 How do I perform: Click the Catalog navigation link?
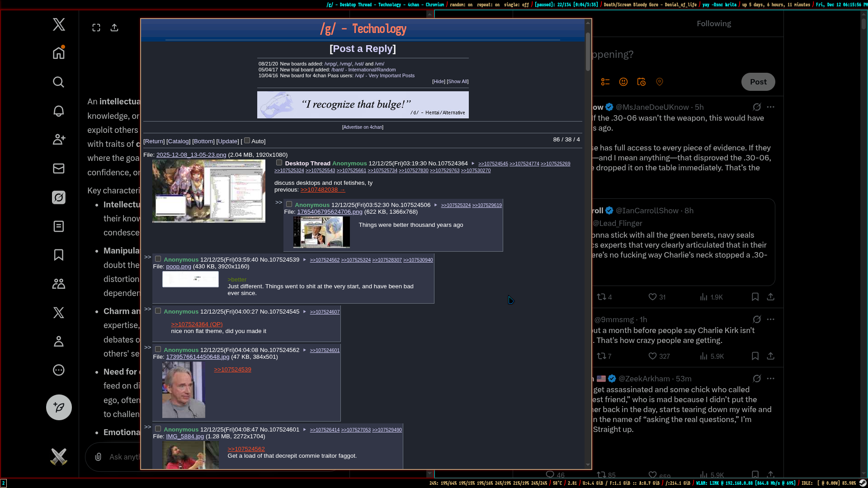pyautogui.click(x=179, y=141)
